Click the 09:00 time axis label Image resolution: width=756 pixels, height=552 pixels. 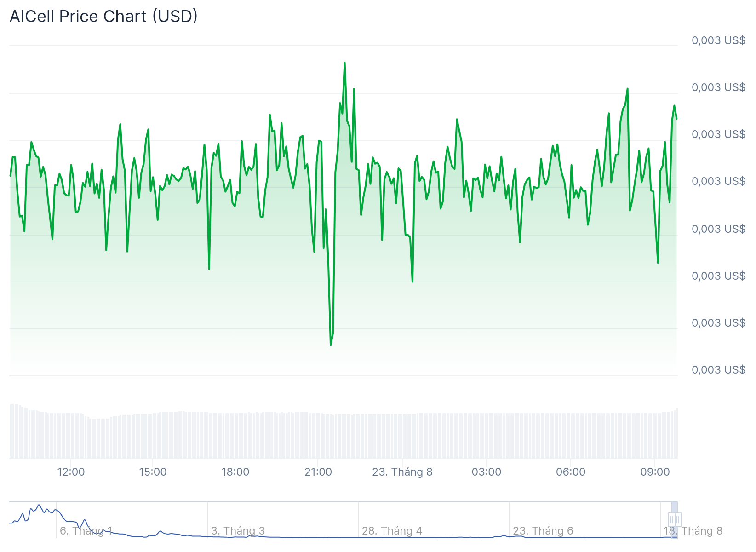pyautogui.click(x=655, y=472)
